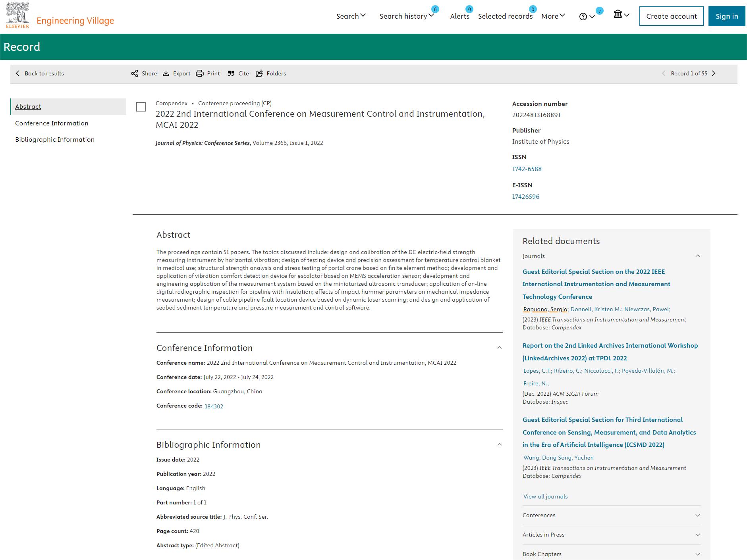This screenshot has width=747, height=560.
Task: Go to next record arrow
Action: [714, 73]
